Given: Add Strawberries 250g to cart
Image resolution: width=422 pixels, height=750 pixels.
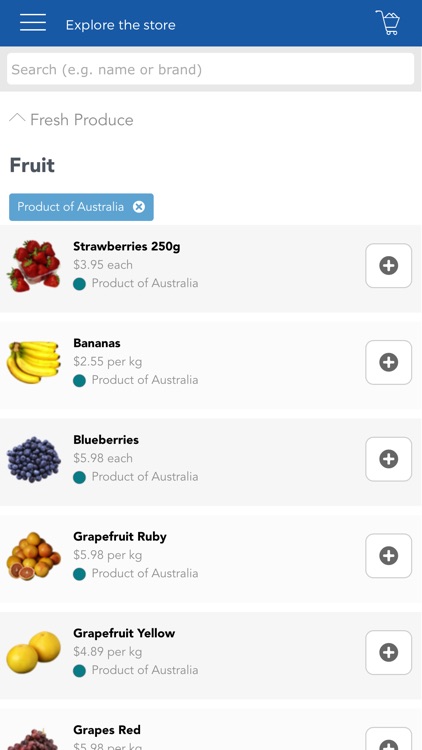Looking at the screenshot, I should pos(389,265).
